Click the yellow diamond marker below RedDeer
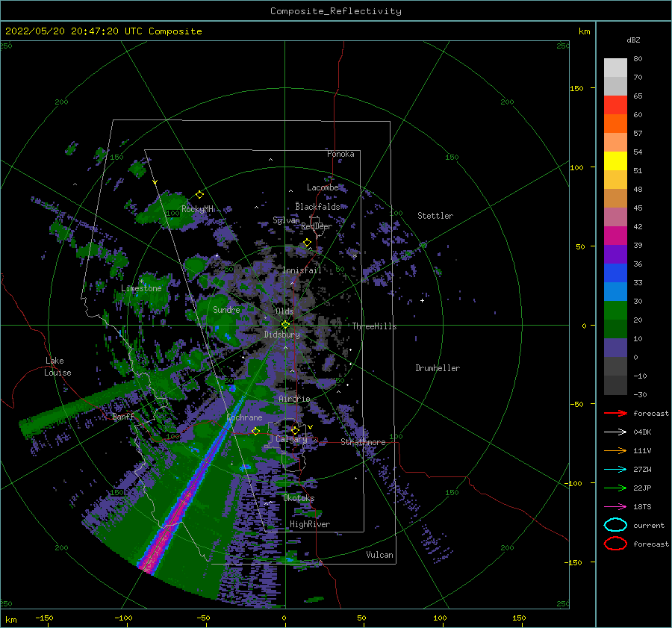The image size is (672, 628). (x=308, y=243)
